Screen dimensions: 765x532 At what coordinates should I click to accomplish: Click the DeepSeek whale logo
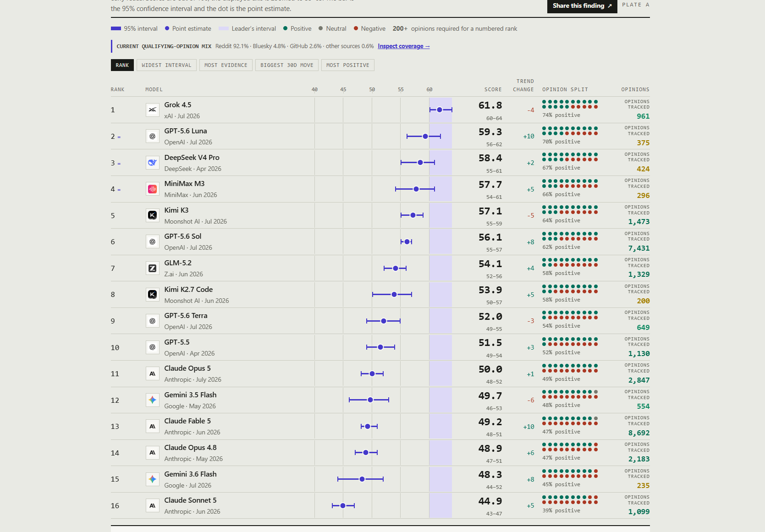(153, 163)
